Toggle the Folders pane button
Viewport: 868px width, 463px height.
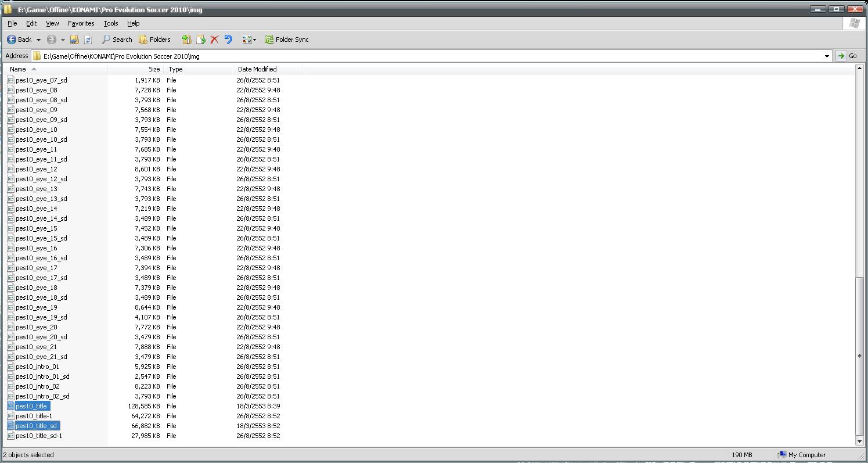click(x=154, y=40)
